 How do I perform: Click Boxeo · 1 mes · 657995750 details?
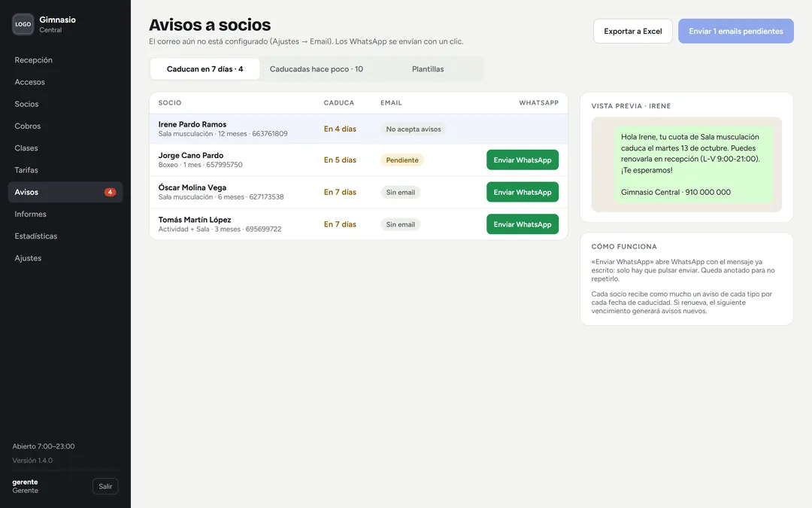(x=201, y=165)
